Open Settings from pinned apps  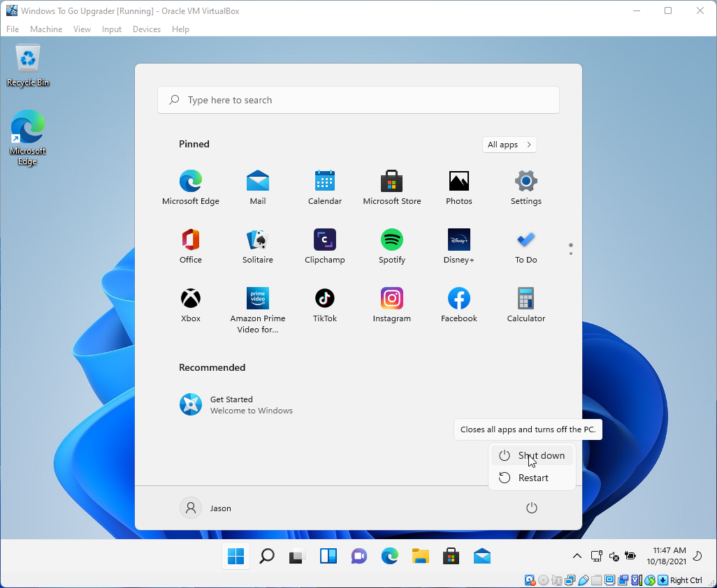pyautogui.click(x=526, y=187)
